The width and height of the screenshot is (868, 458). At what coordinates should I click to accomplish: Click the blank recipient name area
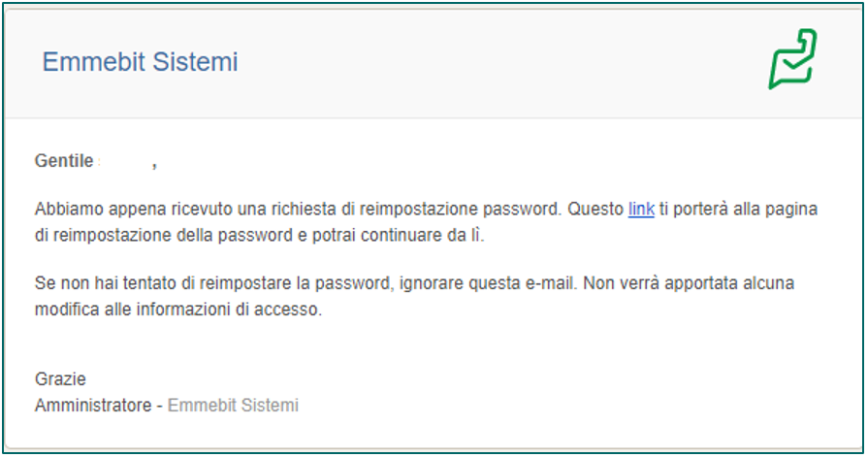[x=124, y=161]
